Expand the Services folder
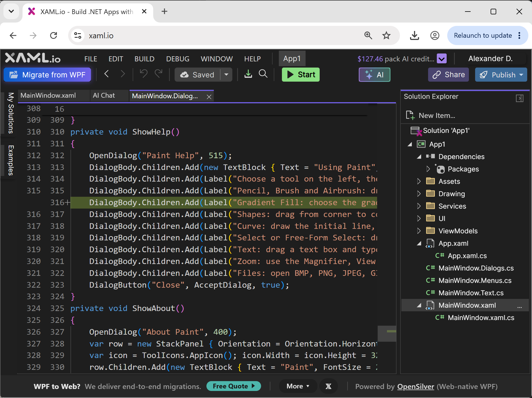 pyautogui.click(x=419, y=206)
